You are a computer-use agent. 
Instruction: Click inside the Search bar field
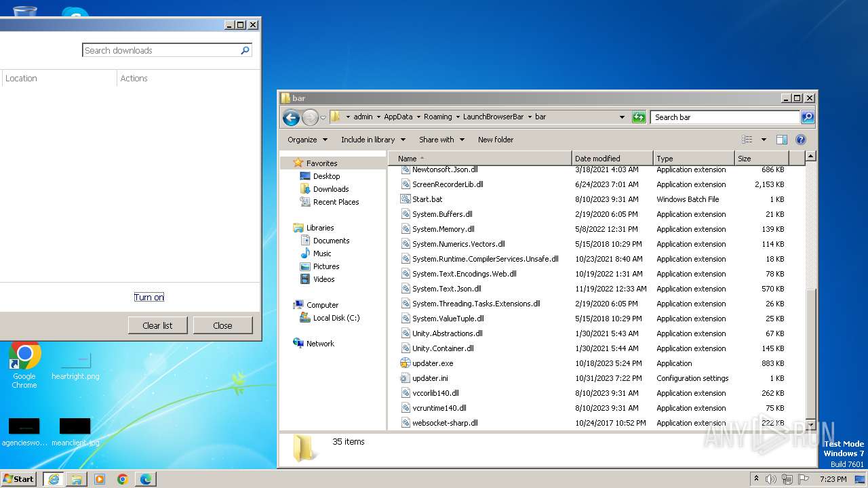726,117
